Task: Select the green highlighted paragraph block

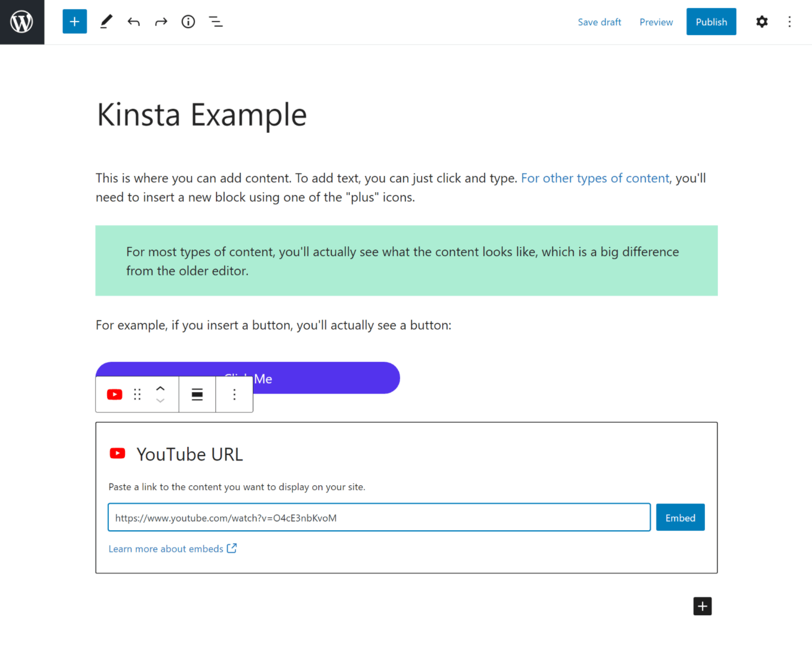Action: (x=407, y=261)
